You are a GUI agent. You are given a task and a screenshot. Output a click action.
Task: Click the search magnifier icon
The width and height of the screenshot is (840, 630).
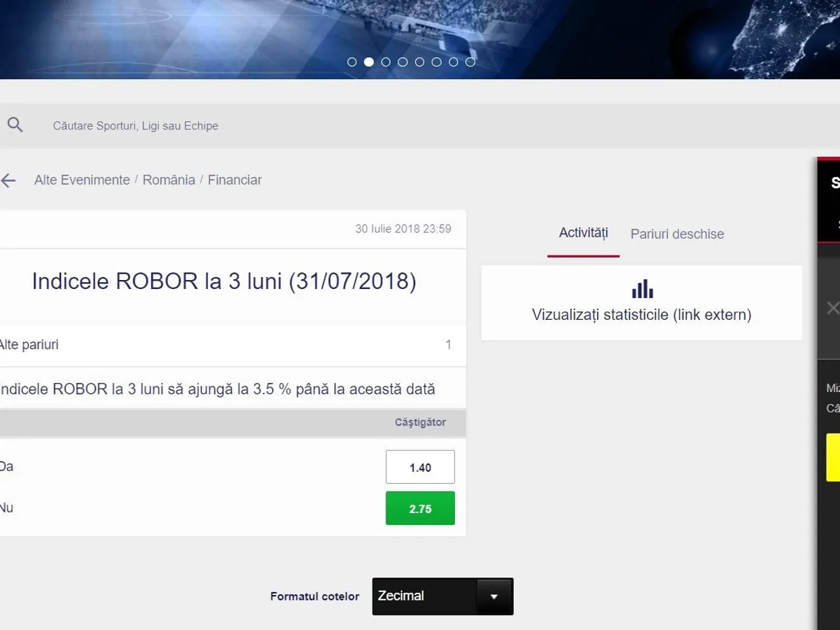pos(15,125)
